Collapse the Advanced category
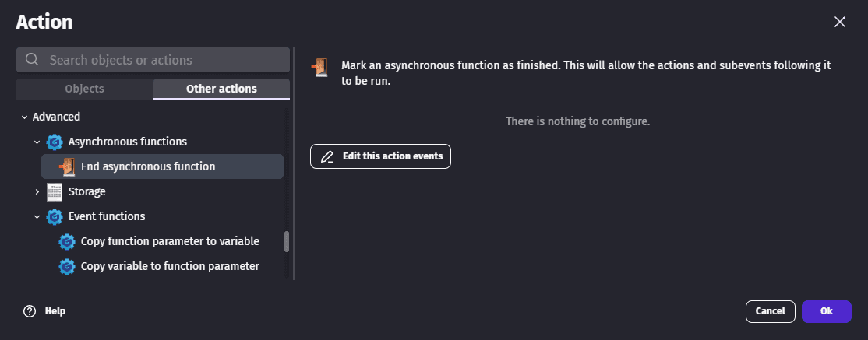 tap(24, 117)
